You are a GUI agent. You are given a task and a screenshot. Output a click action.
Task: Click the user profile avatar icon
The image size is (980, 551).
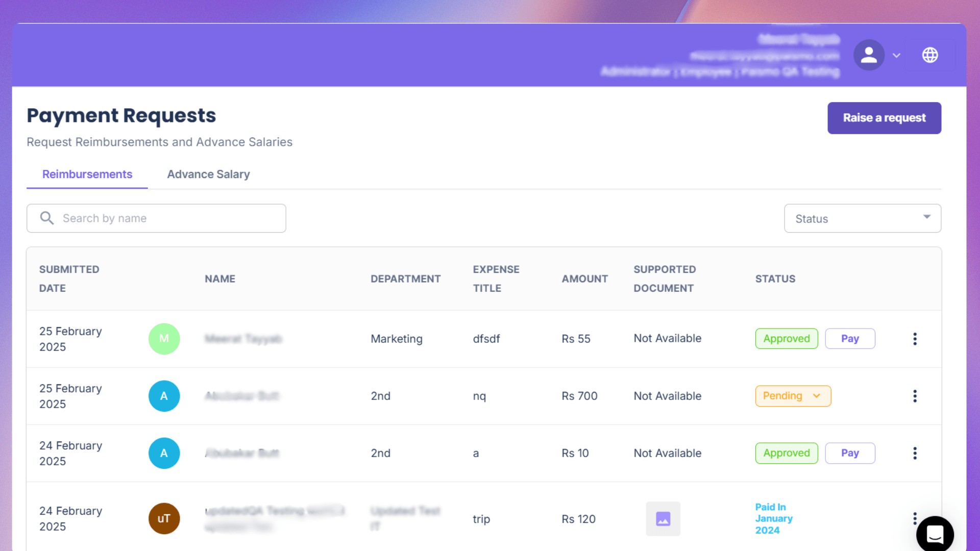[869, 55]
